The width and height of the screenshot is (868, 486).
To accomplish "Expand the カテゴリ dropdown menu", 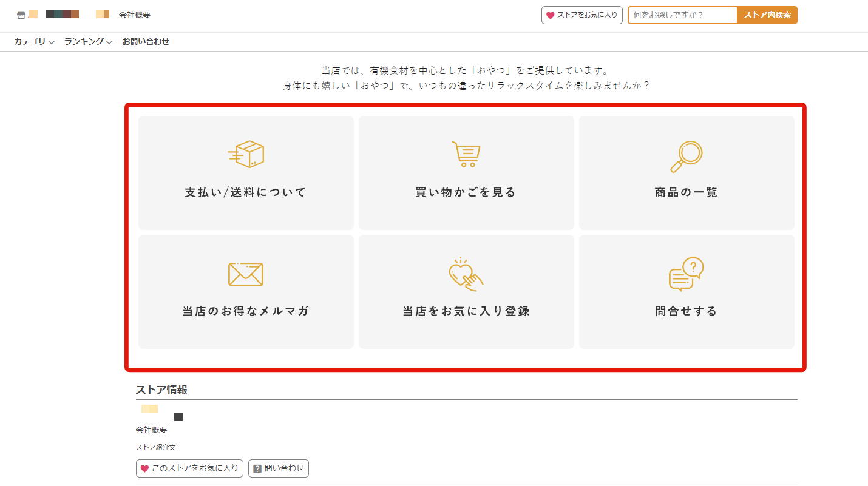I will pos(34,42).
